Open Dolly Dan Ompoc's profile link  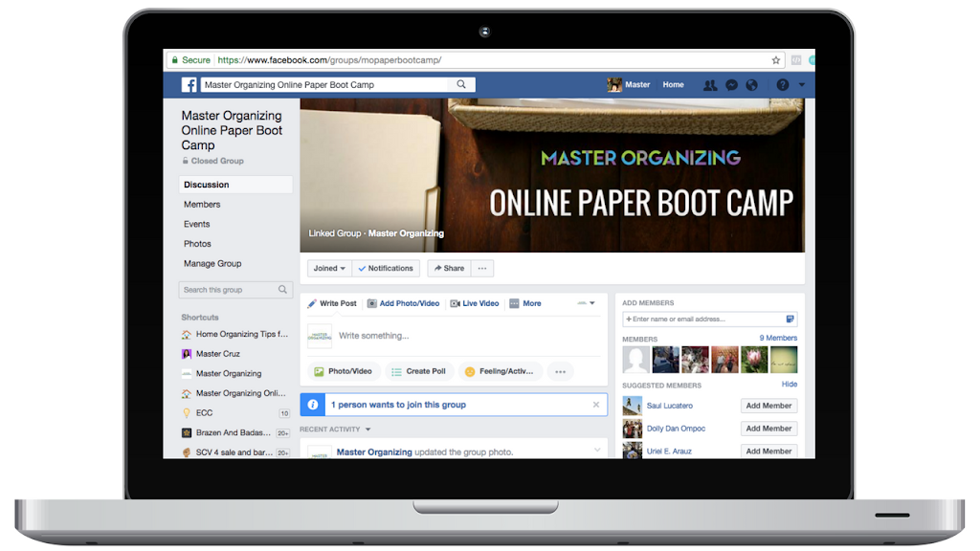(676, 429)
